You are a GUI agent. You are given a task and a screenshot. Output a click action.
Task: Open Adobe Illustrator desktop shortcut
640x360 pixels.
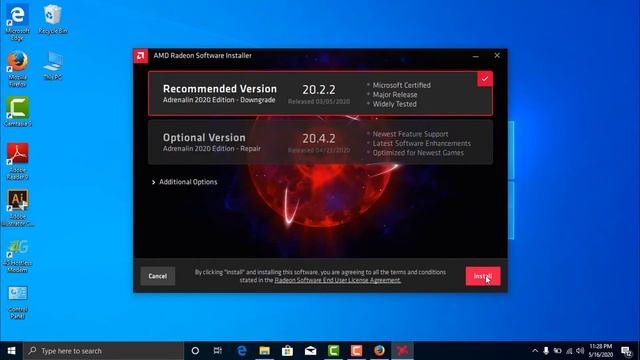(17, 208)
